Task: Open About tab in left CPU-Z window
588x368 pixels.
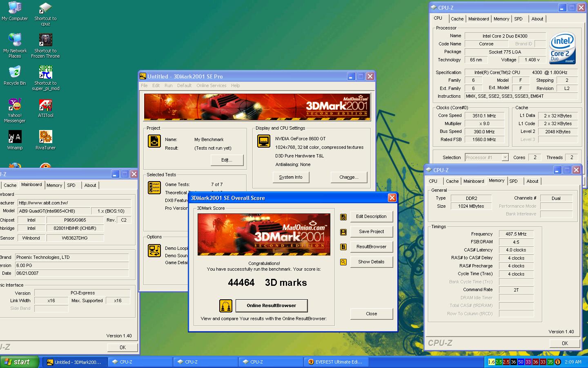Action: pyautogui.click(x=90, y=185)
